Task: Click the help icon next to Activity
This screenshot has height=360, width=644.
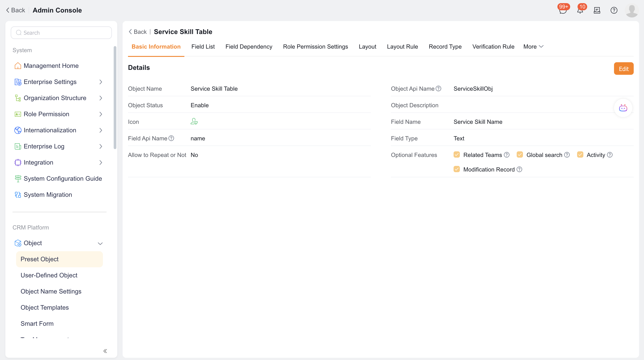Action: point(610,155)
